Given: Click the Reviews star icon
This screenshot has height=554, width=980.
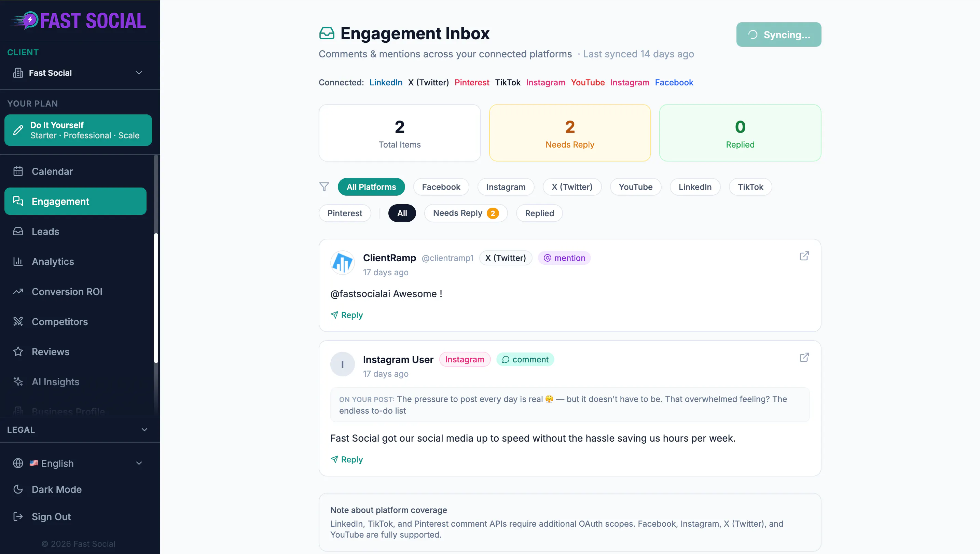Looking at the screenshot, I should [x=18, y=351].
